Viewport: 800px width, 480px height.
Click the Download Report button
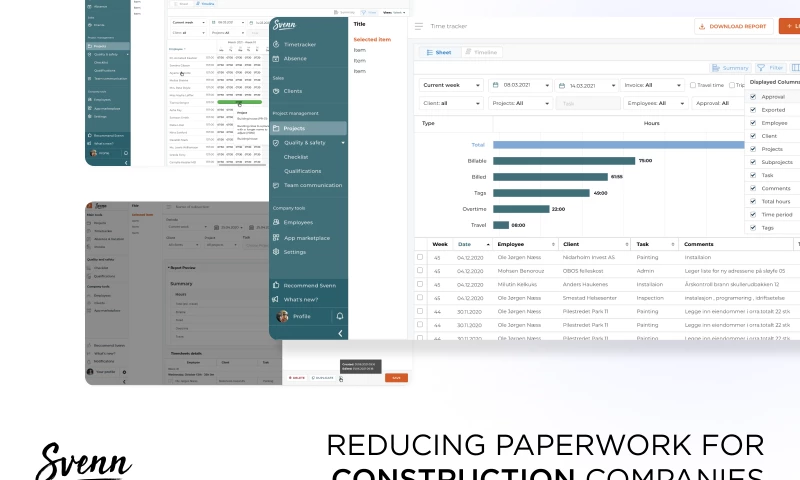pos(734,27)
